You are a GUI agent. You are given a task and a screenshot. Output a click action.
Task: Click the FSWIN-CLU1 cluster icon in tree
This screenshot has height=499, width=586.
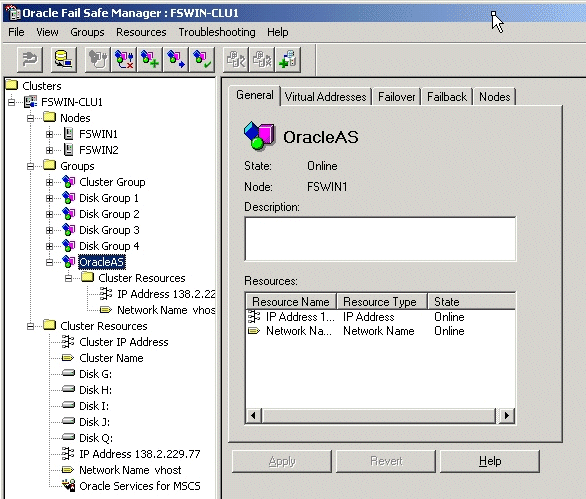pos(31,102)
